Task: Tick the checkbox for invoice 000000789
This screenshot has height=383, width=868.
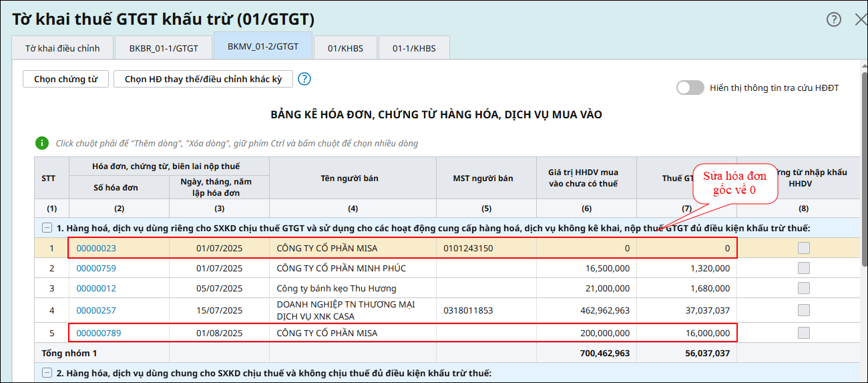Action: click(x=804, y=333)
